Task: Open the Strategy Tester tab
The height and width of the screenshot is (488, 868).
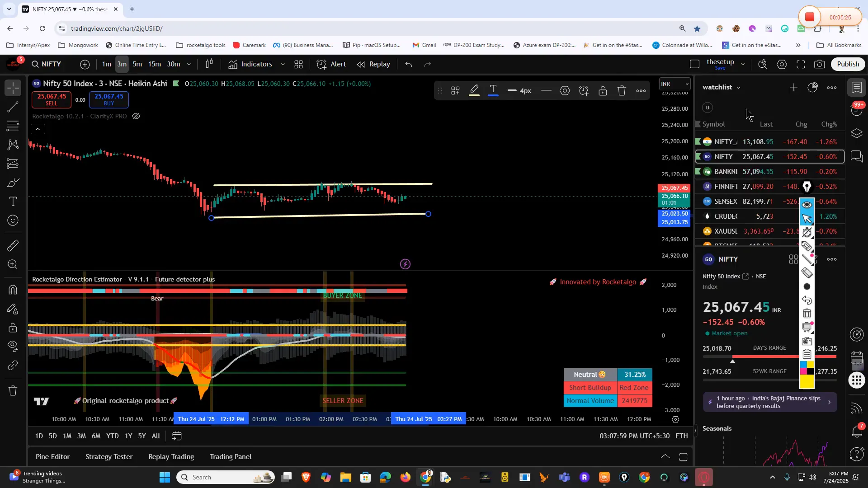Action: click(109, 457)
